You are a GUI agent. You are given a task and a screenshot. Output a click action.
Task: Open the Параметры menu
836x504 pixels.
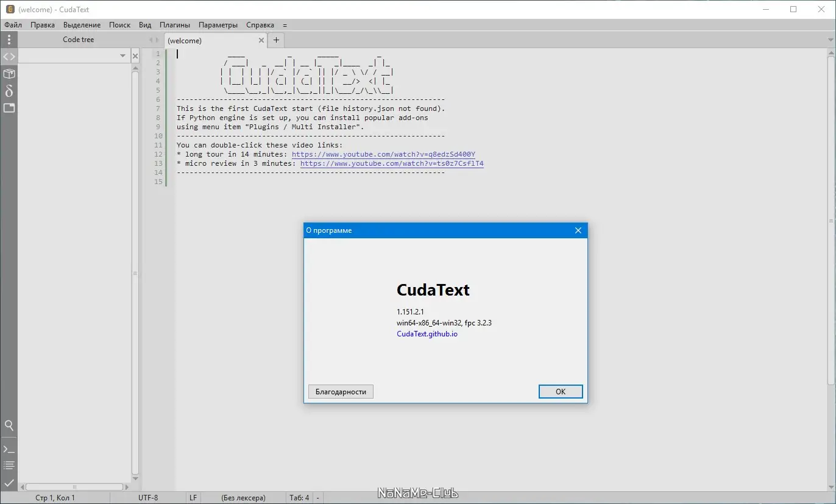pos(218,25)
